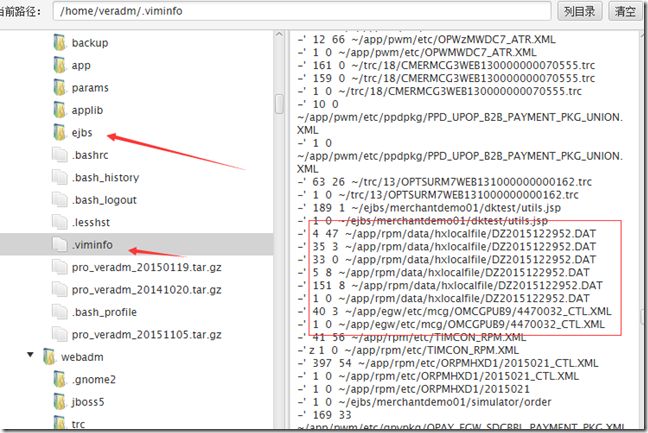Click the line with OPWzMWDC7_ATR.XML
The width and height of the screenshot is (648, 433).
(x=426, y=40)
